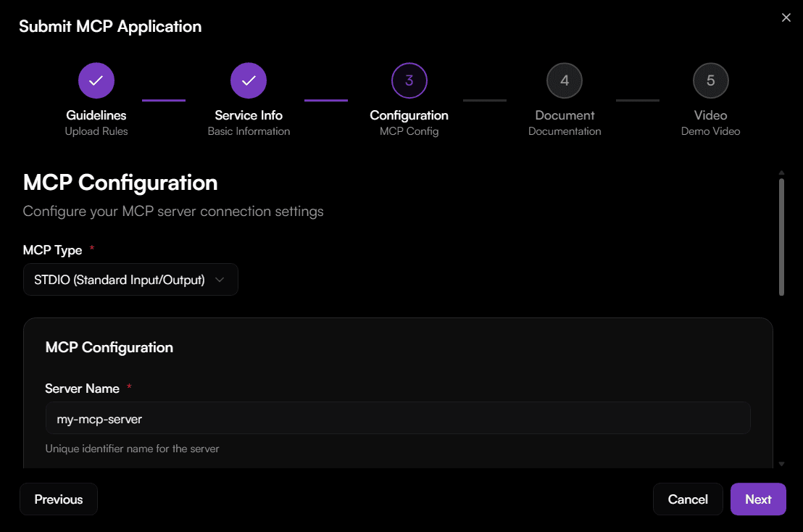Close the Submit MCP Application dialog

786,17
